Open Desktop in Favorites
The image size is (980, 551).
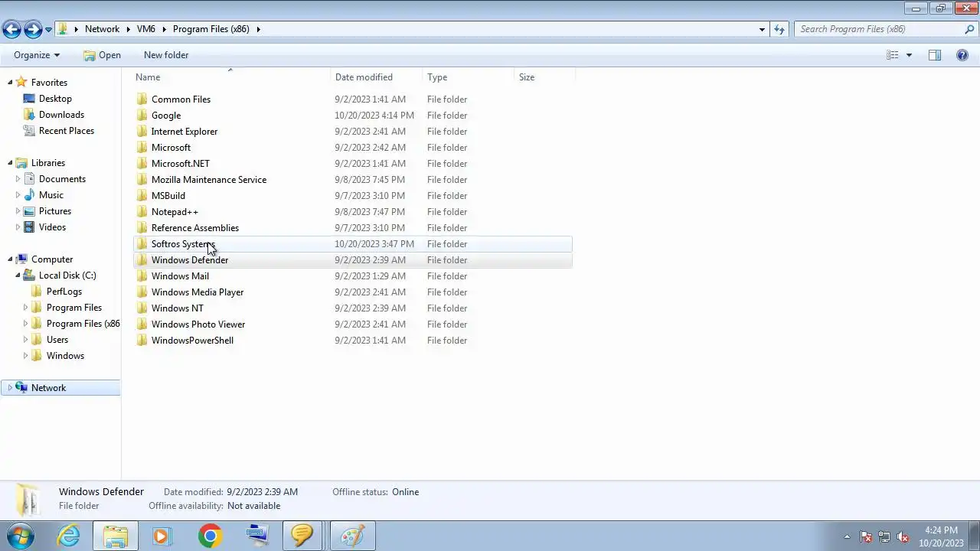55,99
